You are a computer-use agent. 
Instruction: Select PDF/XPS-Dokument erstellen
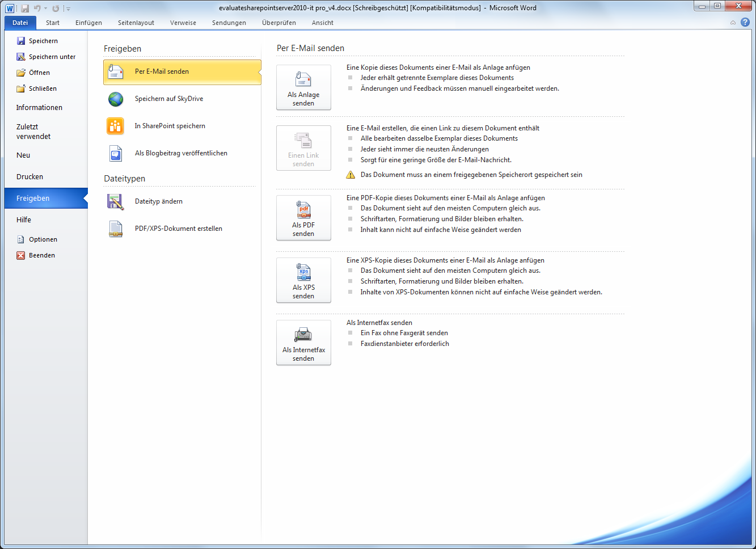[182, 229]
